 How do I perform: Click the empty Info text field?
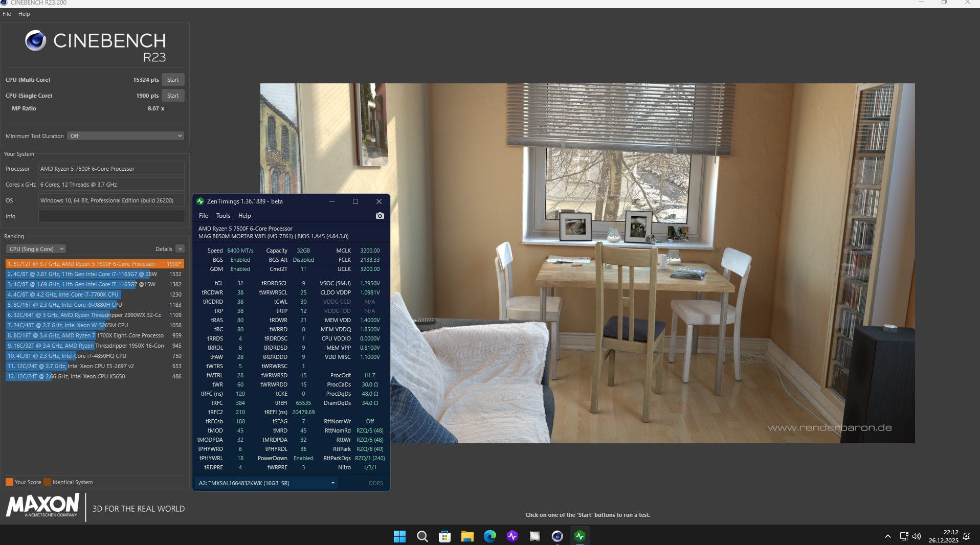(112, 216)
